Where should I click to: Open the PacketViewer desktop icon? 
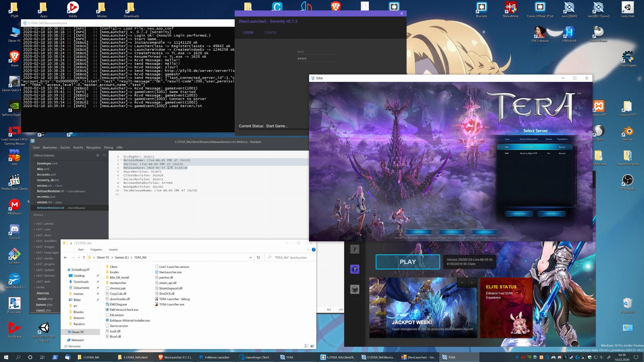[x=598, y=34]
